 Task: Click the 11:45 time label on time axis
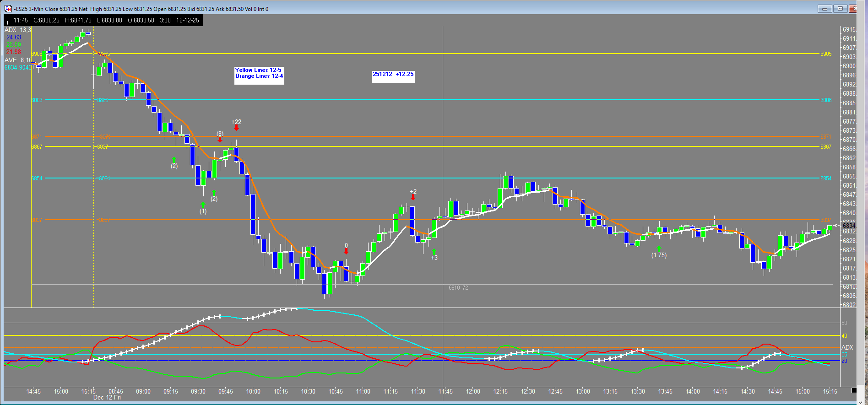coord(445,391)
